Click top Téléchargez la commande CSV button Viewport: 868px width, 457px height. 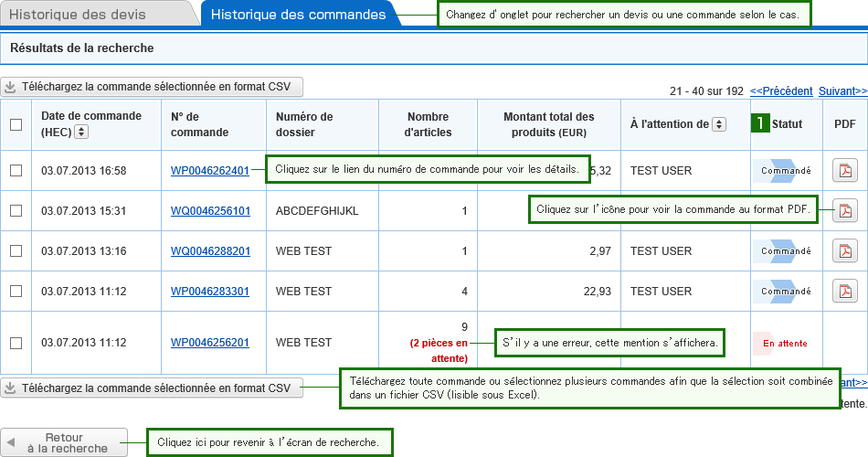point(152,87)
